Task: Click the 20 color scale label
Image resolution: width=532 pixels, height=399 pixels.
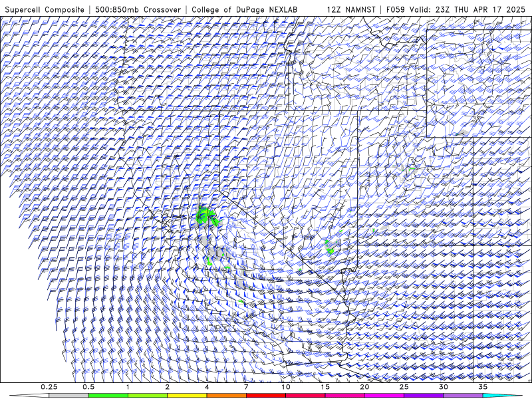Action: click(x=364, y=387)
